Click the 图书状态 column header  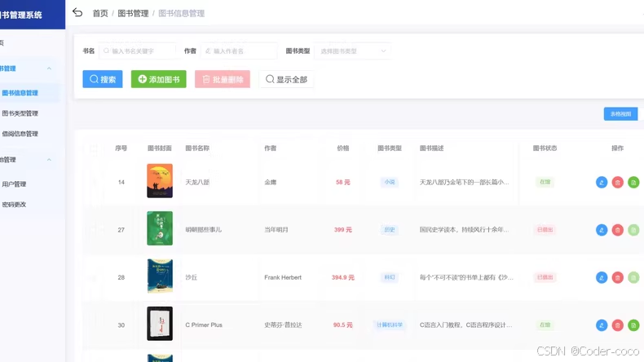(545, 148)
